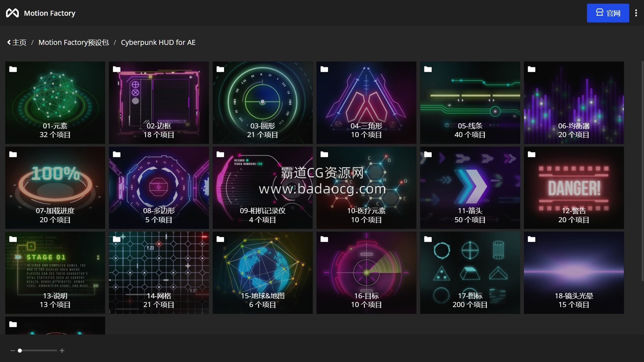Image resolution: width=644 pixels, height=362 pixels.
Task: Click folder icon on 14-网格 card
Action: (x=117, y=239)
